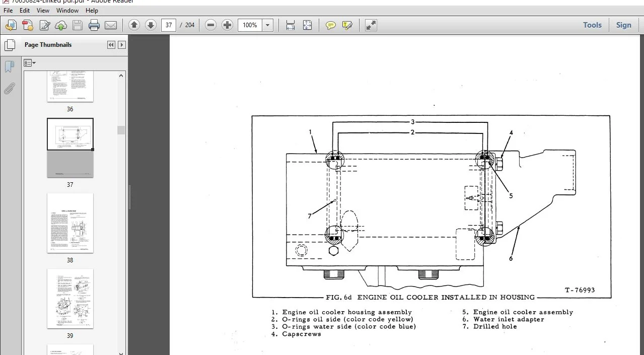Click drawing number T-76993

coord(580,290)
